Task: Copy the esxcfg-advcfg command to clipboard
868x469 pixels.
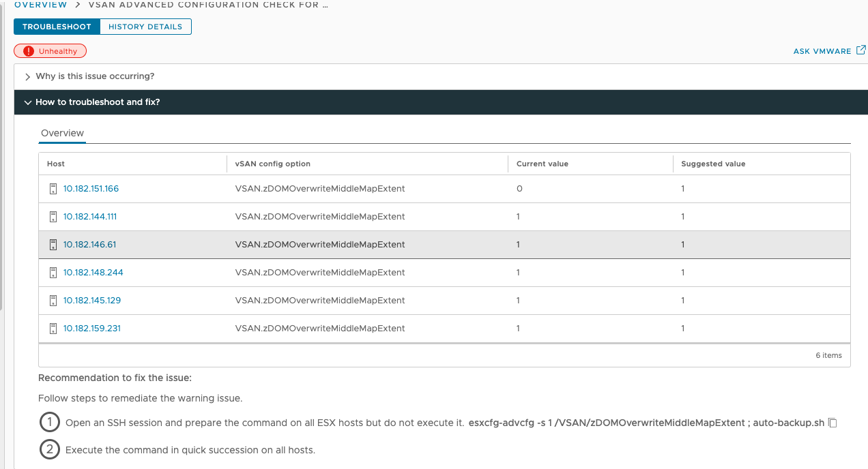Action: [833, 423]
